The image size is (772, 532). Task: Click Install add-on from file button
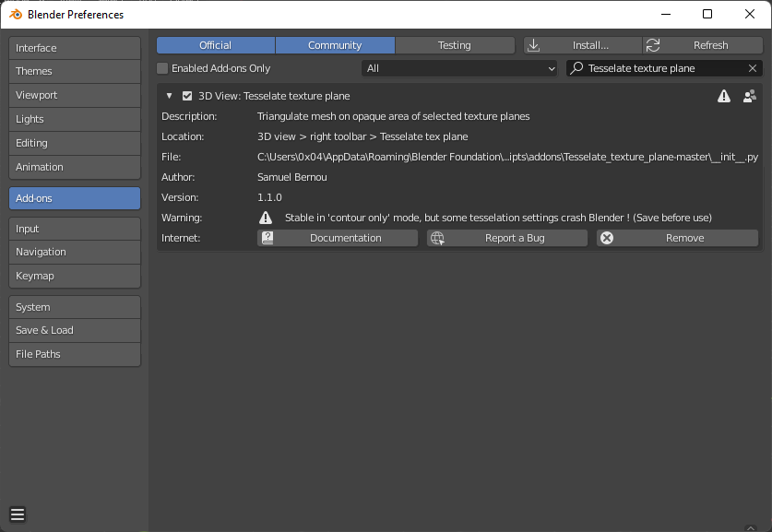coord(583,45)
